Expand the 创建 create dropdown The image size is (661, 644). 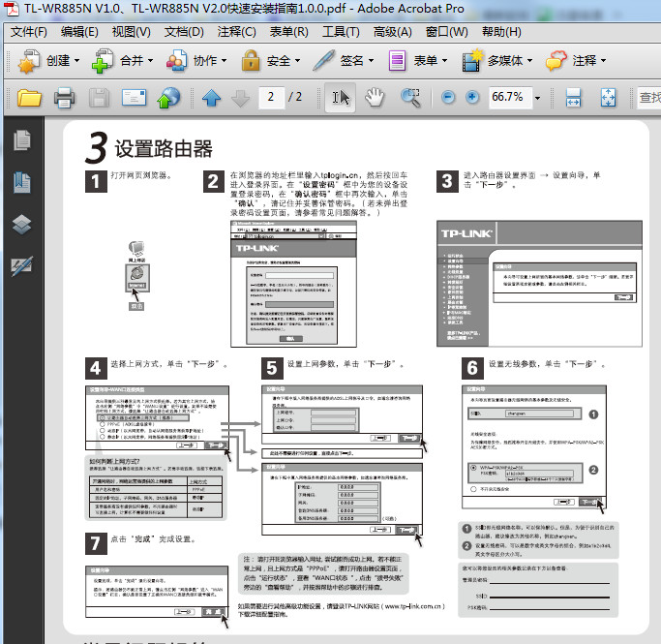tap(76, 61)
